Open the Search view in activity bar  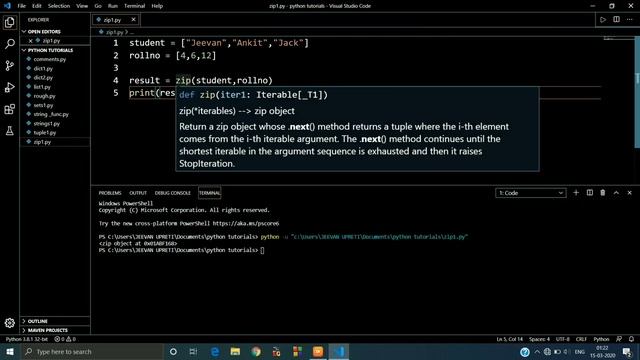coord(10,44)
